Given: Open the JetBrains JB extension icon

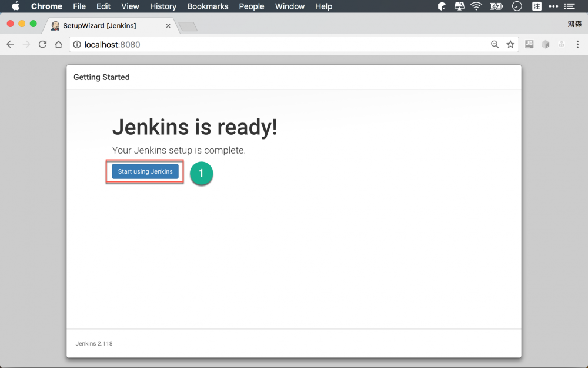Looking at the screenshot, I should point(529,44).
